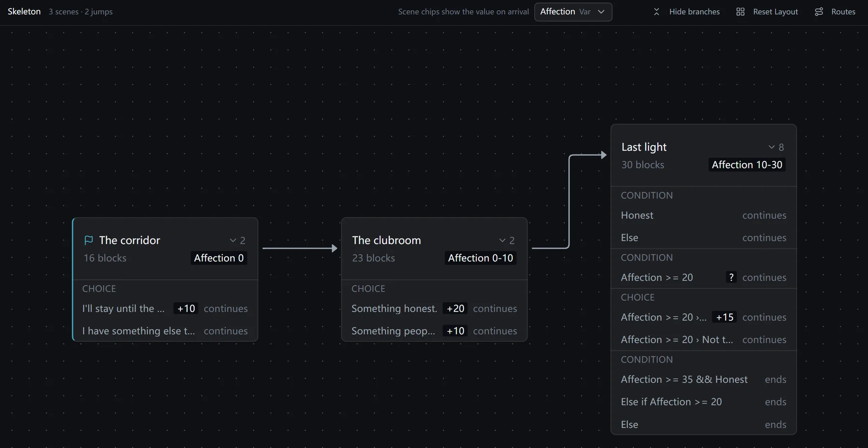Open the Affection Var dropdown
Screen dimensions: 868x448
pyautogui.click(x=573, y=12)
